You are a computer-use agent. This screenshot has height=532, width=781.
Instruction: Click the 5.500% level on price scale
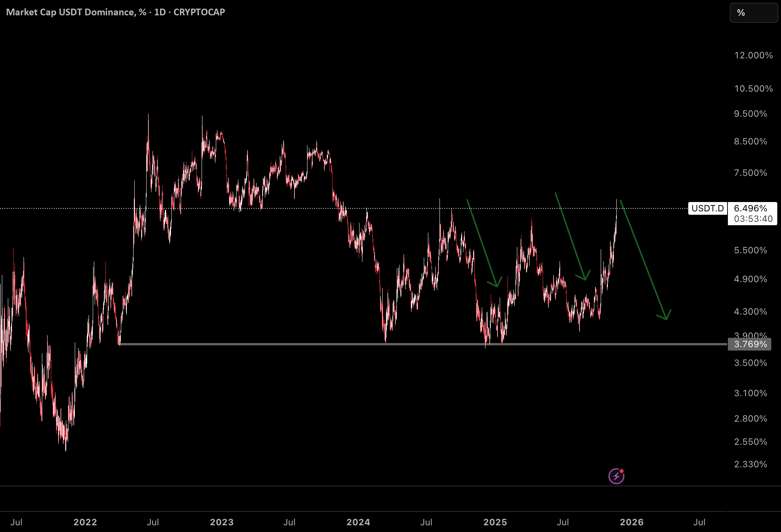750,250
